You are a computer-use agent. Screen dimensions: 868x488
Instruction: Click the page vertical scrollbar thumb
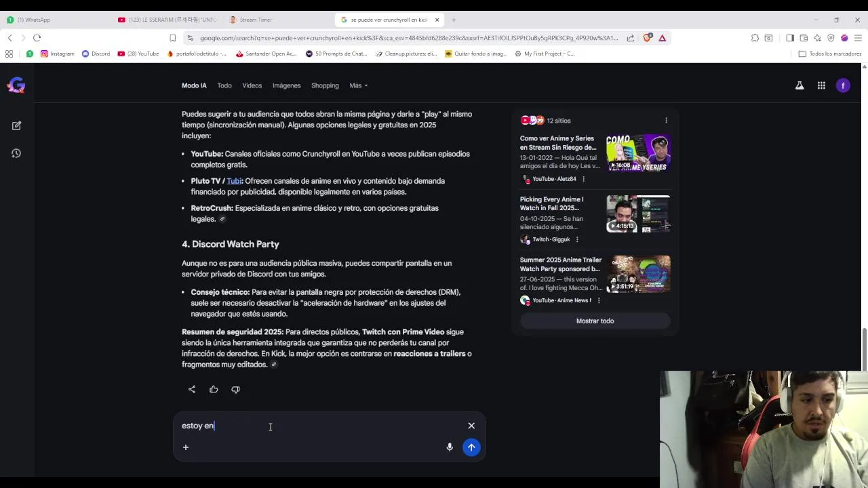pos(864,348)
